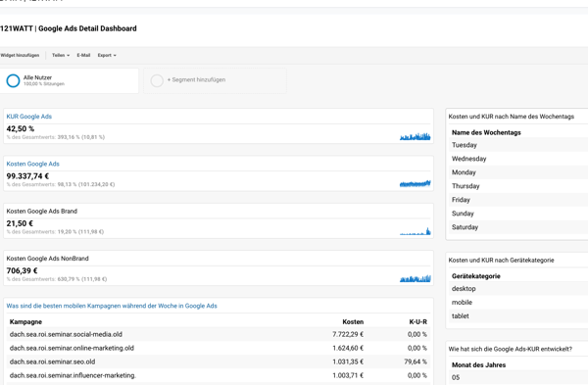
Task: Select the Friday row
Action: (x=518, y=200)
